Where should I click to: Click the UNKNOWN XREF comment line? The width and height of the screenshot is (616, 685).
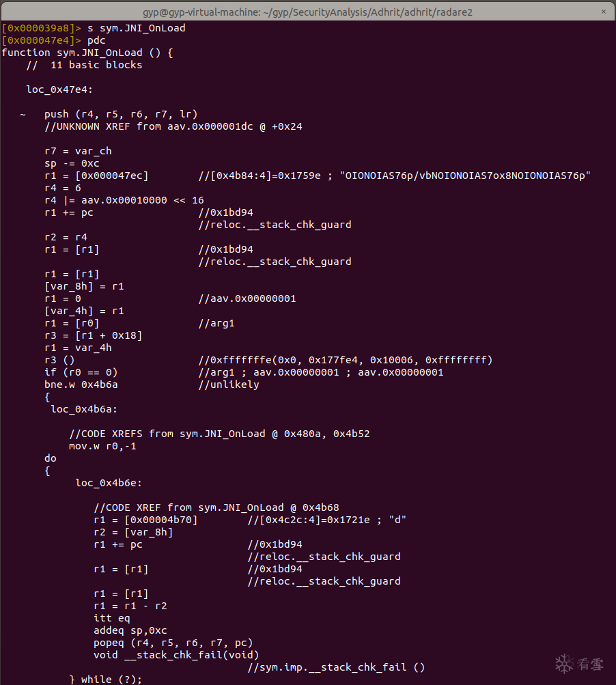coord(173,126)
